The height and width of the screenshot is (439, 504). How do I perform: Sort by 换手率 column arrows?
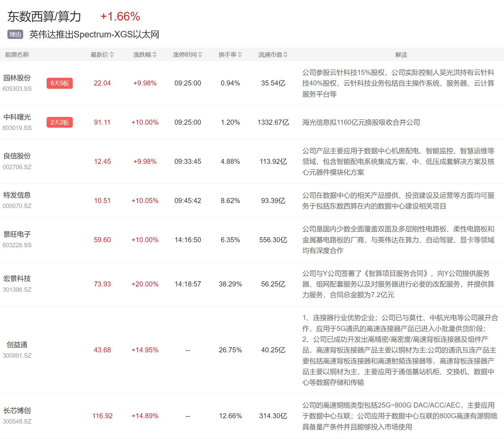click(x=240, y=55)
